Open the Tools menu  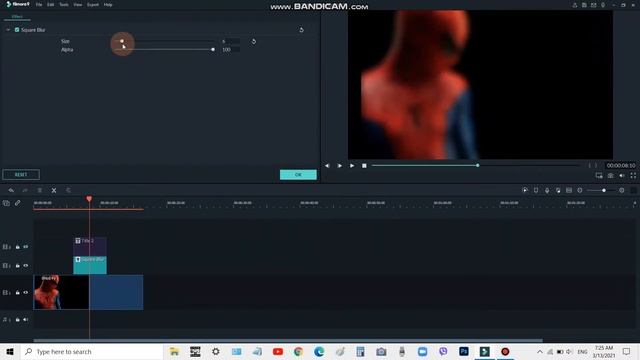pyautogui.click(x=64, y=4)
